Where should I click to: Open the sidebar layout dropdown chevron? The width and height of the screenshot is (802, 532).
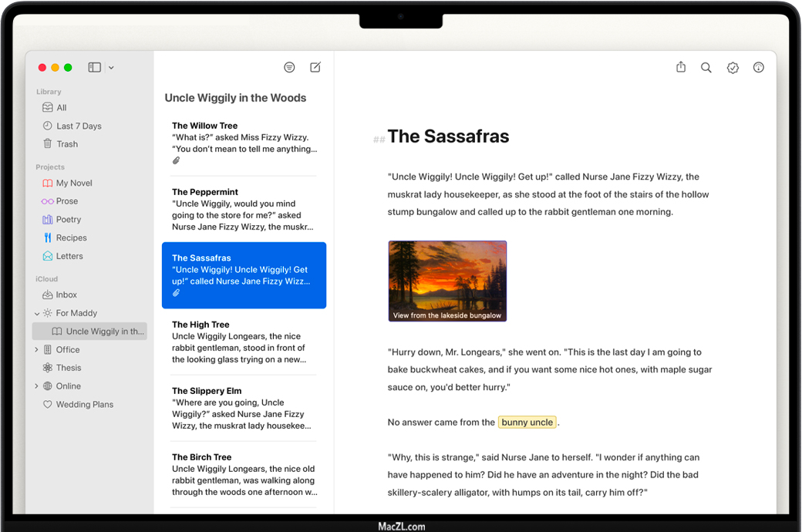pos(111,68)
